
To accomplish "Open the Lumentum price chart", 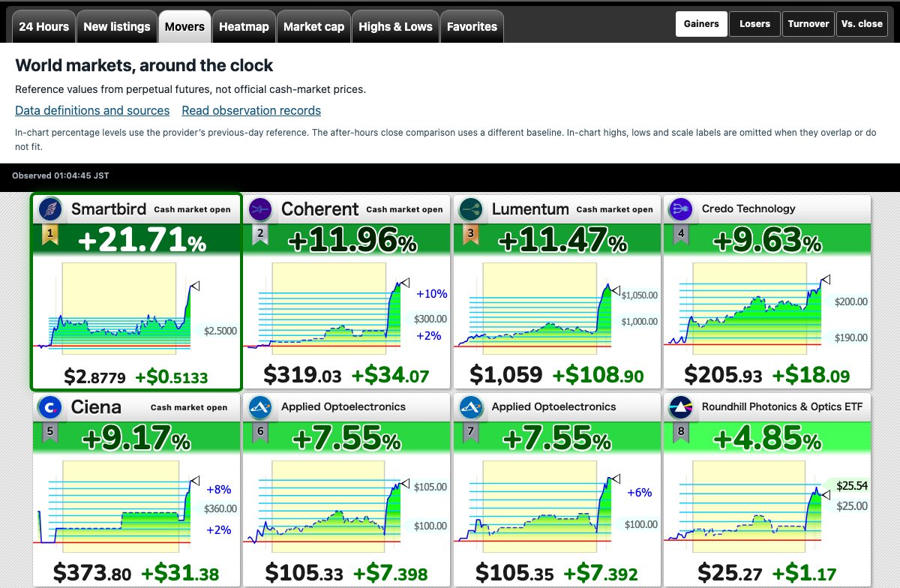I will click(556, 307).
